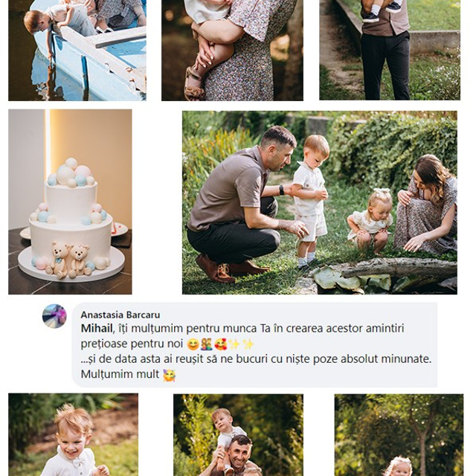Click the last sparkles emoji in the comment
This screenshot has width=476, height=476.
[248, 344]
